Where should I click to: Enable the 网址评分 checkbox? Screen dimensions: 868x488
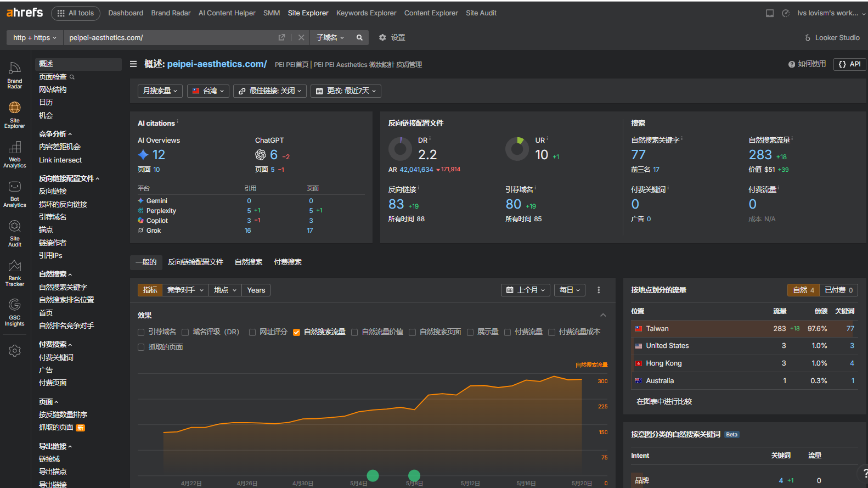(x=252, y=332)
